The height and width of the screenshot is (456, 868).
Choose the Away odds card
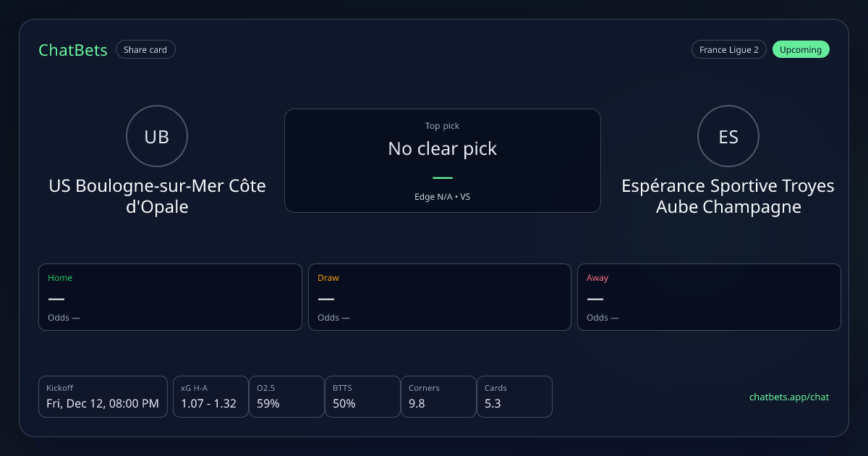coord(709,297)
